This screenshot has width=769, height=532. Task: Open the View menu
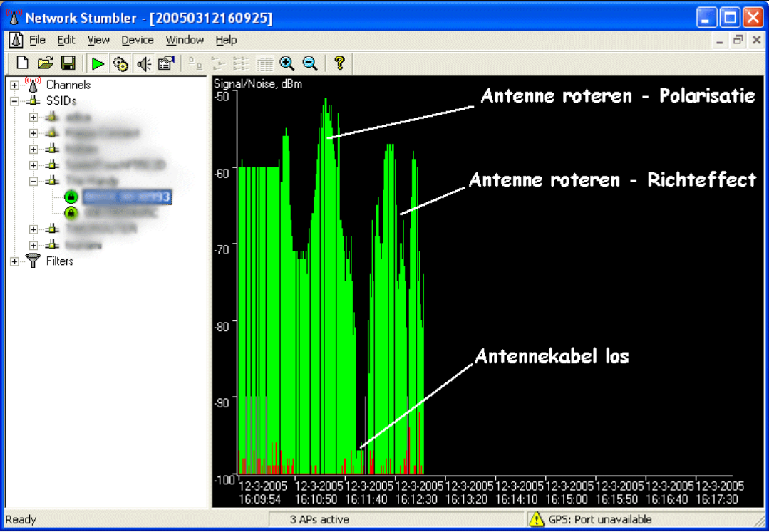click(98, 40)
